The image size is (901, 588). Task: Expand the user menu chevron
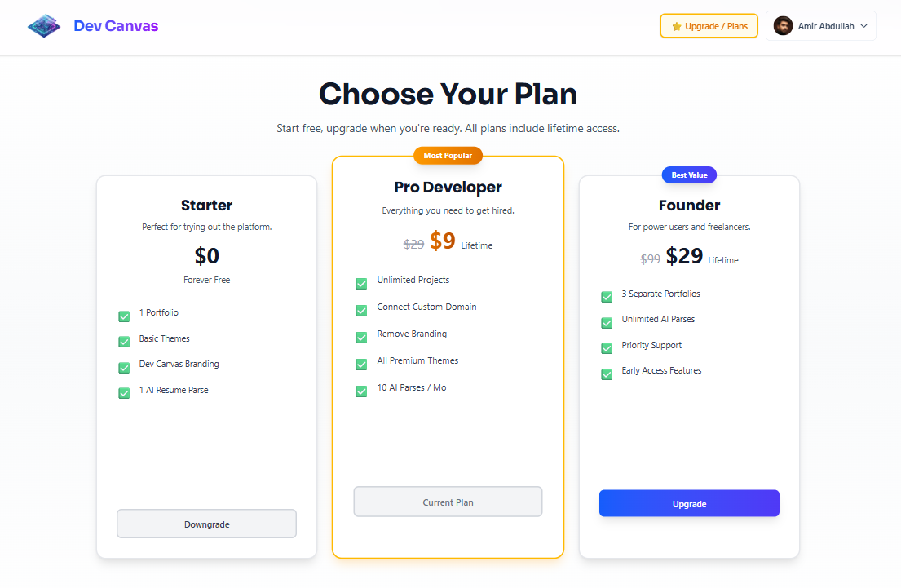click(x=863, y=25)
